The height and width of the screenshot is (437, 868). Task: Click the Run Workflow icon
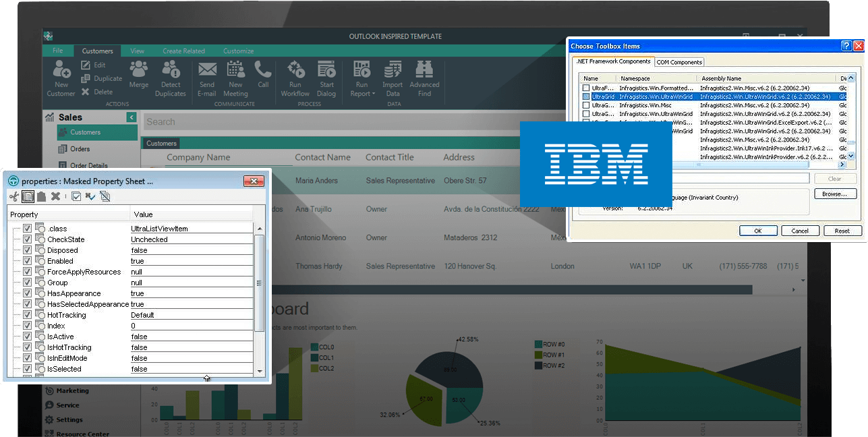point(295,69)
